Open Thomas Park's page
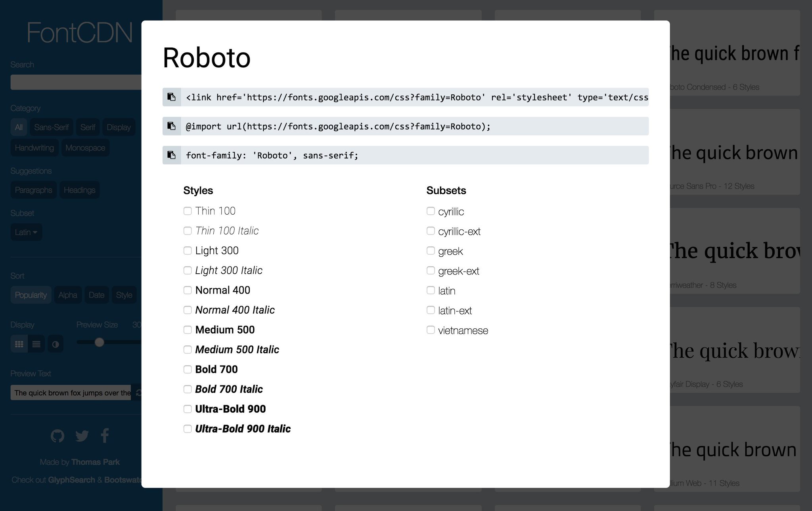Viewport: 812px width, 511px height. pos(95,462)
